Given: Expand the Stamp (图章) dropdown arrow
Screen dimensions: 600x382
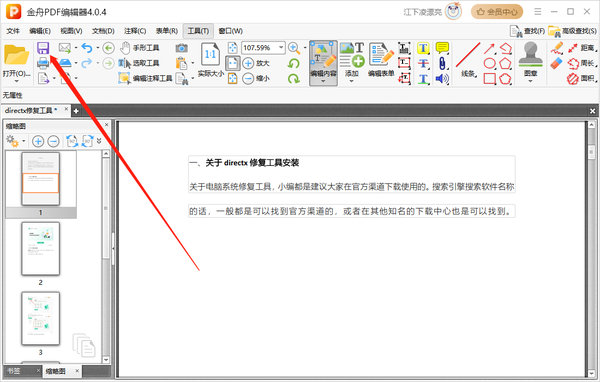Looking at the screenshot, I should point(530,81).
